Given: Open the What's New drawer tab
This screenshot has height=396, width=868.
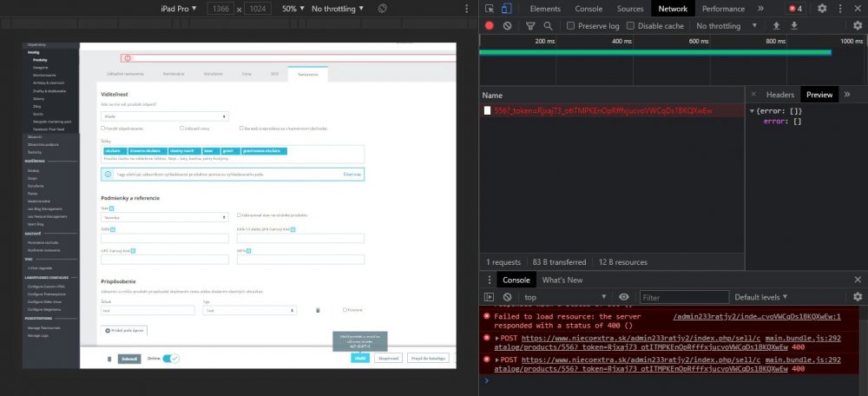Looking at the screenshot, I should 562,280.
